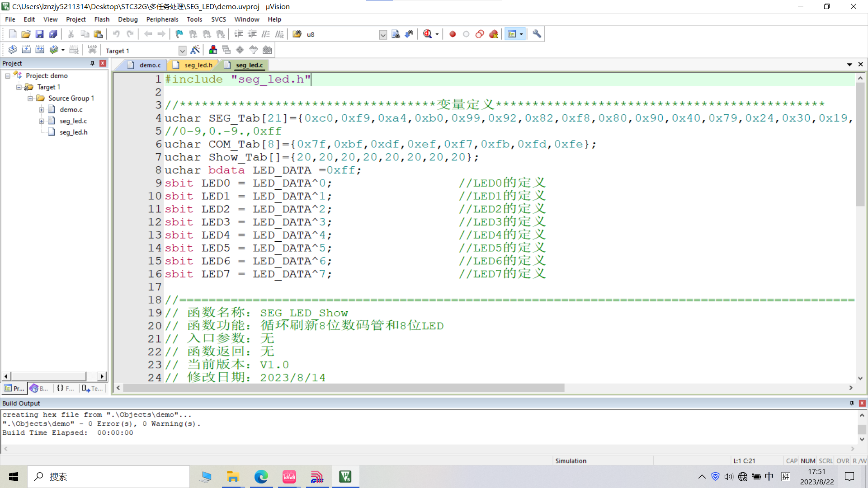Click the editor vertical scrollbar thumb
This screenshot has height=488, width=868.
click(x=860, y=144)
